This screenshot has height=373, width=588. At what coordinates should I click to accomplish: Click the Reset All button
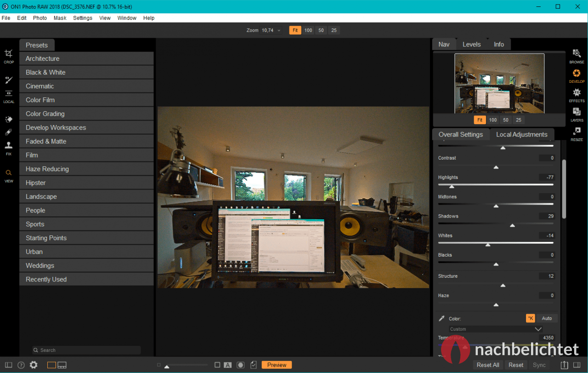tap(487, 365)
